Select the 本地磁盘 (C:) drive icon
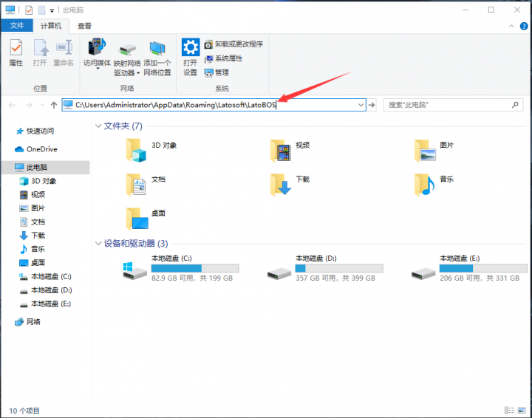Screen dimensions: 532x418 pyautogui.click(x=134, y=271)
